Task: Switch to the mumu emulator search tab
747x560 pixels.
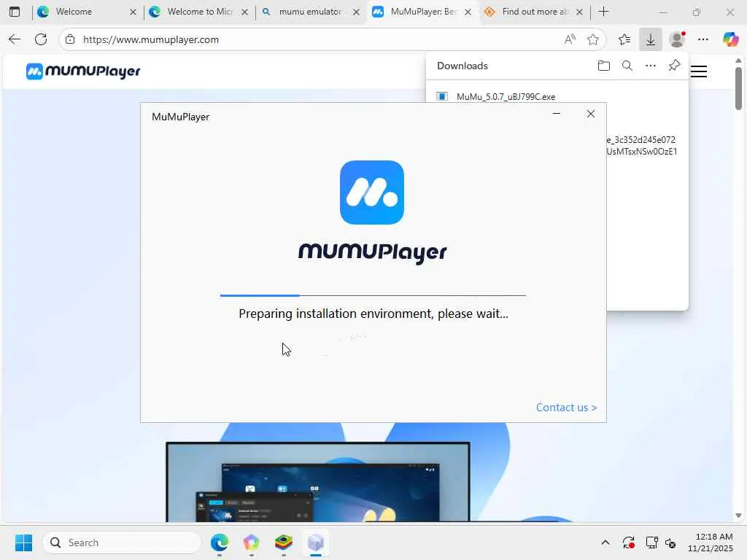Action: (311, 12)
